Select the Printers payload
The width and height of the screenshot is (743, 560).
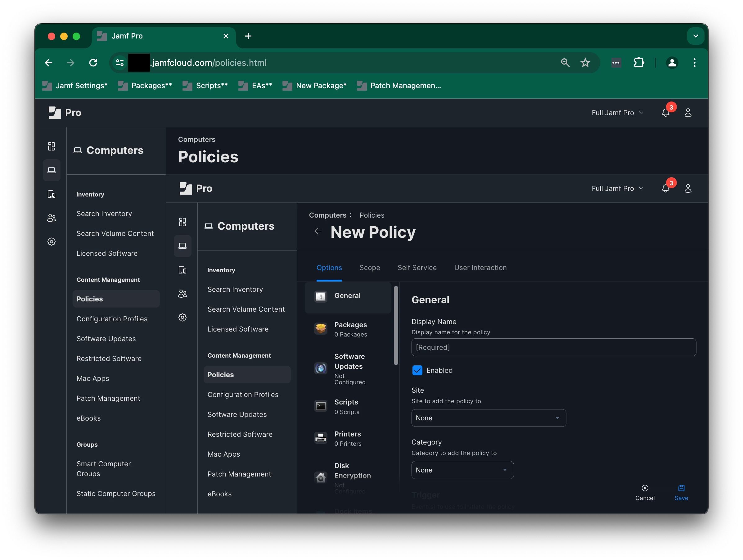coord(348,438)
